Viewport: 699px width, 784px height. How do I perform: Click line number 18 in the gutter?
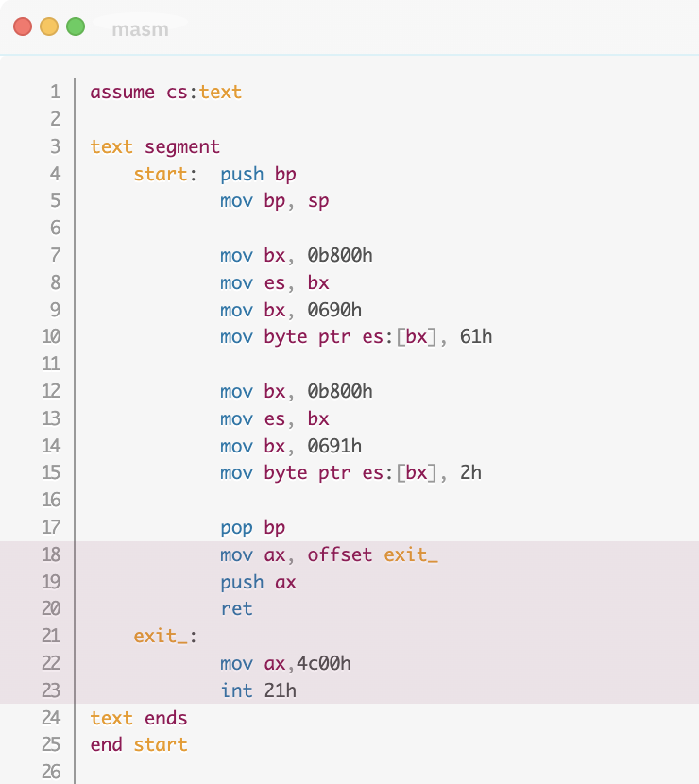(x=51, y=554)
